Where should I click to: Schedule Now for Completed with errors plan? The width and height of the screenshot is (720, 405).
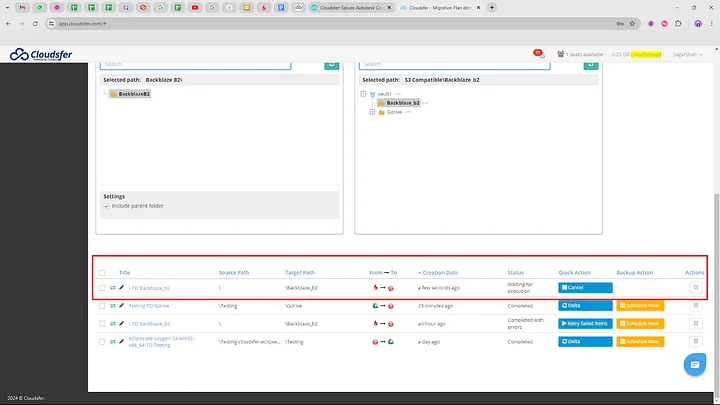click(x=640, y=323)
